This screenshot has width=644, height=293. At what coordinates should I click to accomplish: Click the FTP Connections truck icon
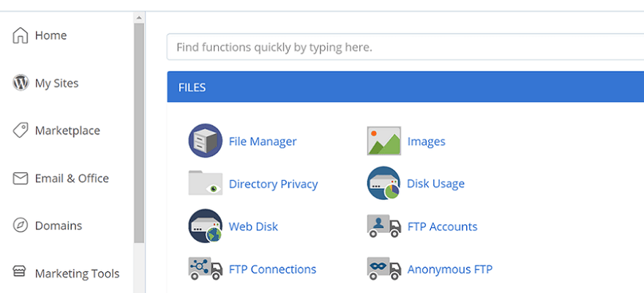[x=205, y=268]
